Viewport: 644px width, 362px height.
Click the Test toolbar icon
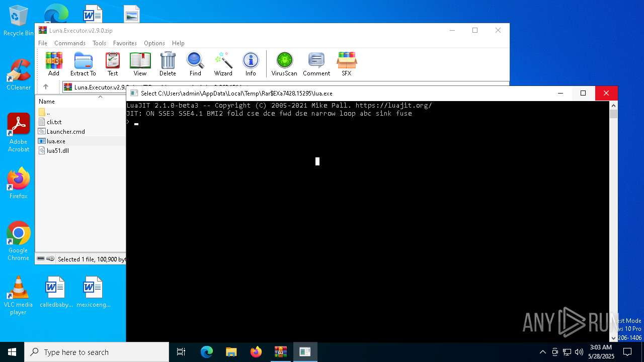(113, 64)
